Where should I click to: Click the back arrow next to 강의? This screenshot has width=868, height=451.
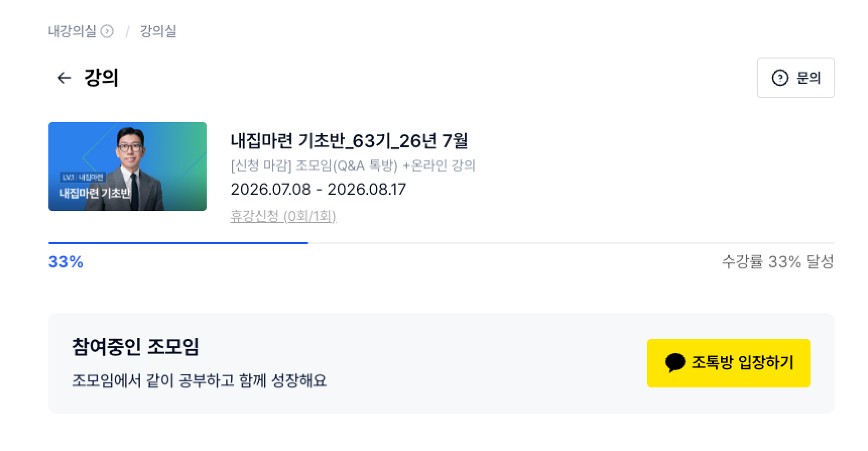click(x=64, y=78)
